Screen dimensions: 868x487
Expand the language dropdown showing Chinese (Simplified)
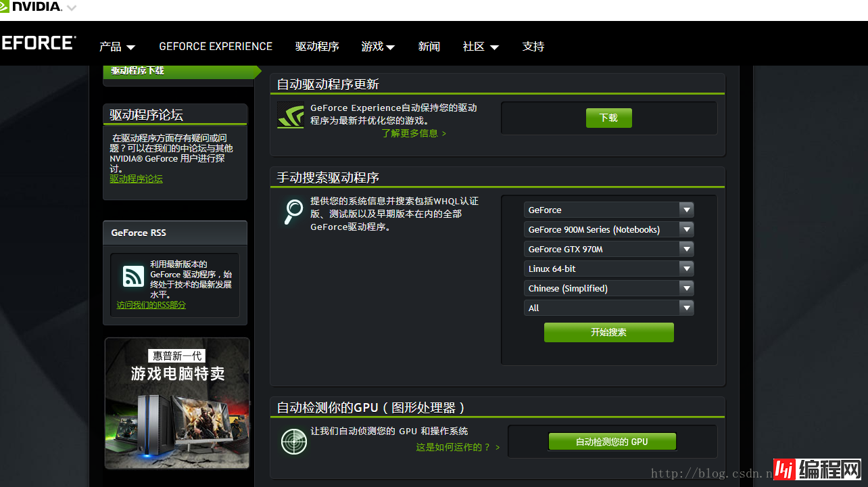coord(608,288)
